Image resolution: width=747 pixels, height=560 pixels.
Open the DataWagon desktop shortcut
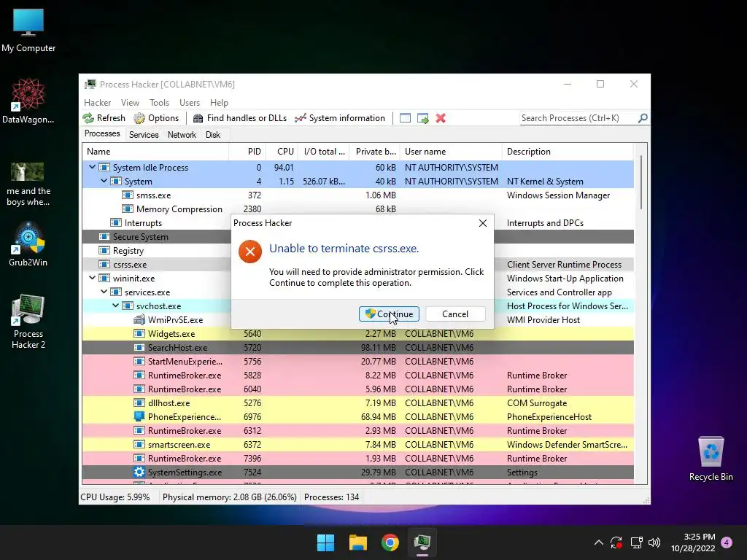tap(28, 101)
